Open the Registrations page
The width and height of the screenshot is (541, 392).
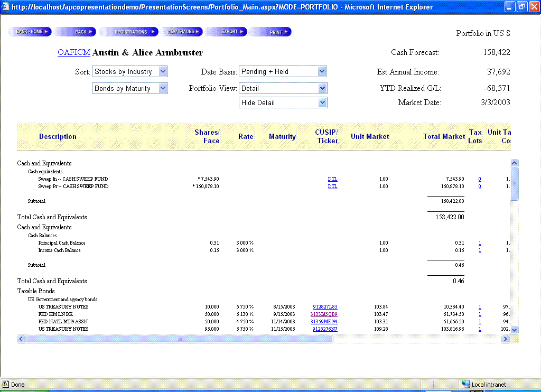click(129, 32)
